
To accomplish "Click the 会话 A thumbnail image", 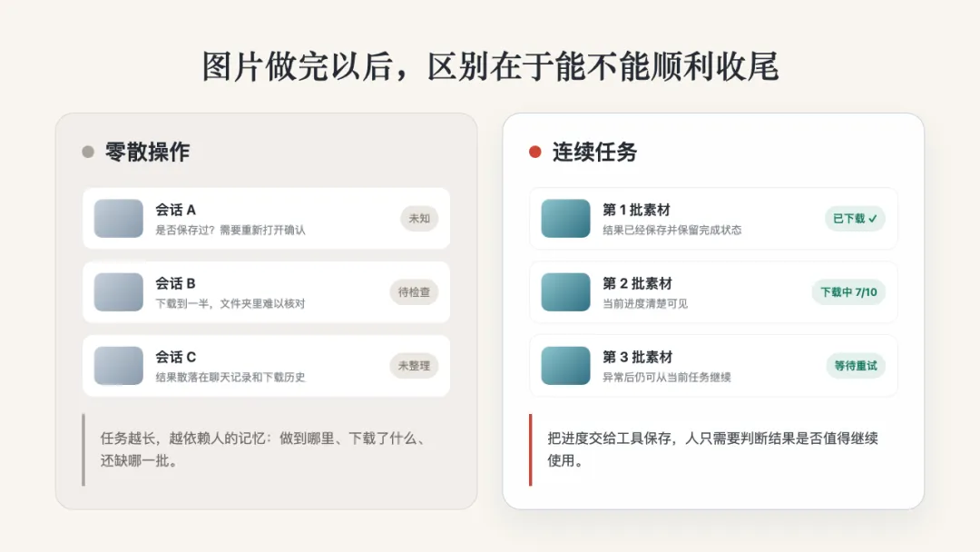I will tap(119, 218).
